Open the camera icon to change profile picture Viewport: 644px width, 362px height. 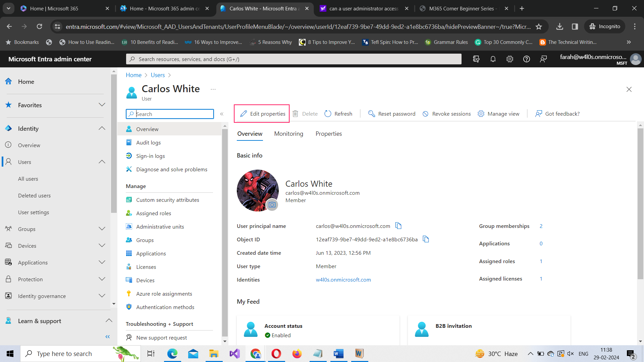[272, 205]
